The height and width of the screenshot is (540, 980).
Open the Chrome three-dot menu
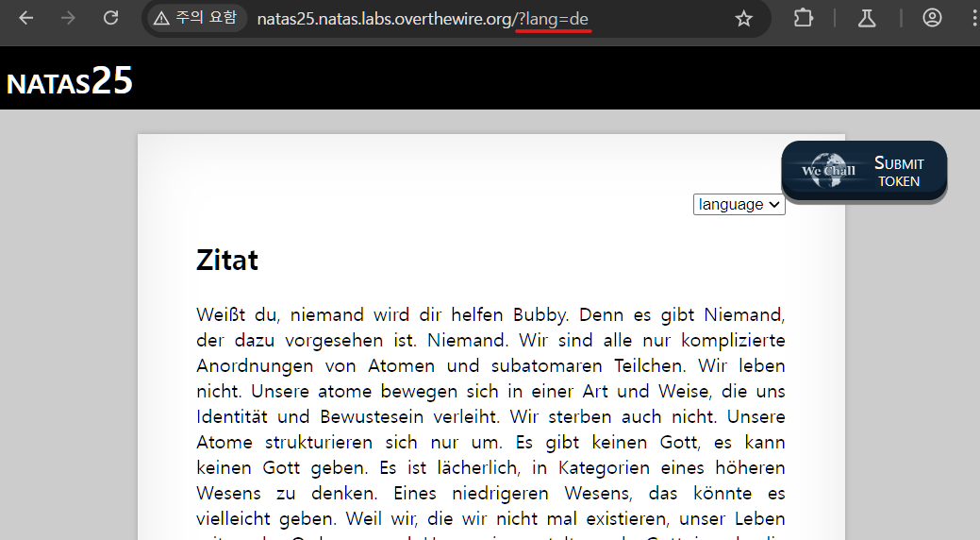tap(969, 18)
